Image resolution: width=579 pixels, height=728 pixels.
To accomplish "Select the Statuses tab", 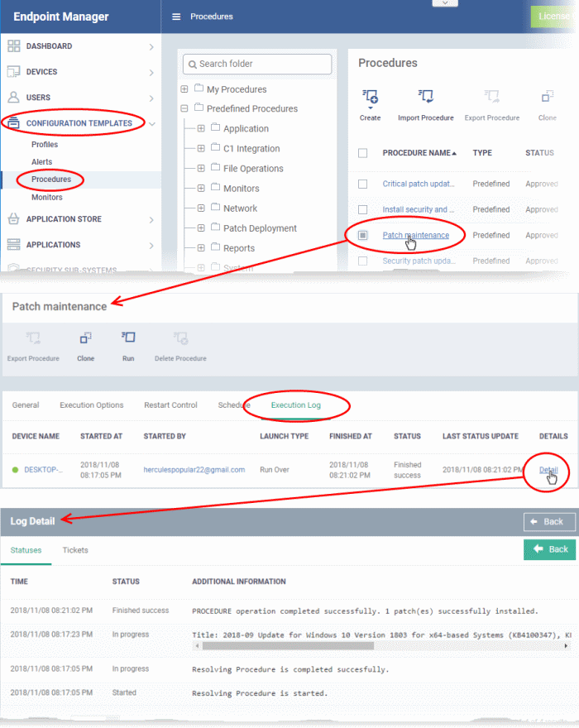I will 26,549.
